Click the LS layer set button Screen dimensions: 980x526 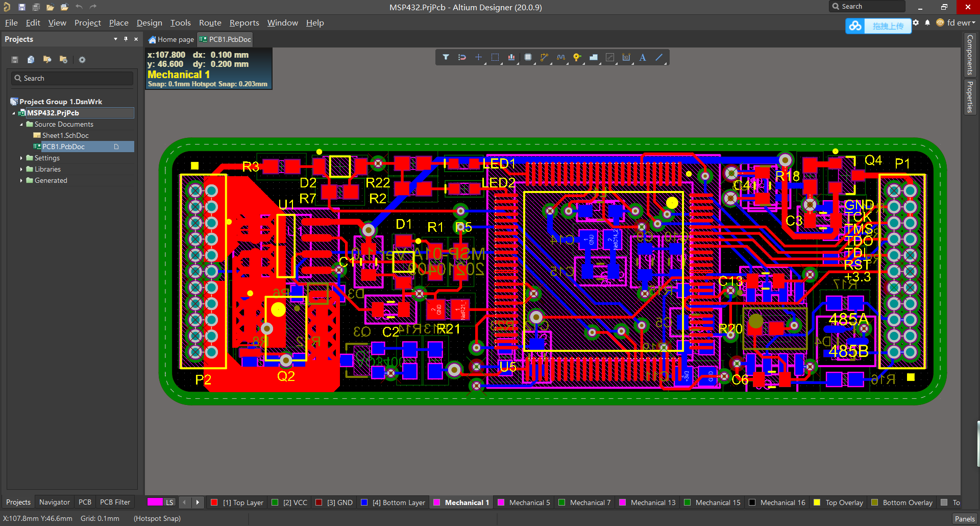(169, 503)
